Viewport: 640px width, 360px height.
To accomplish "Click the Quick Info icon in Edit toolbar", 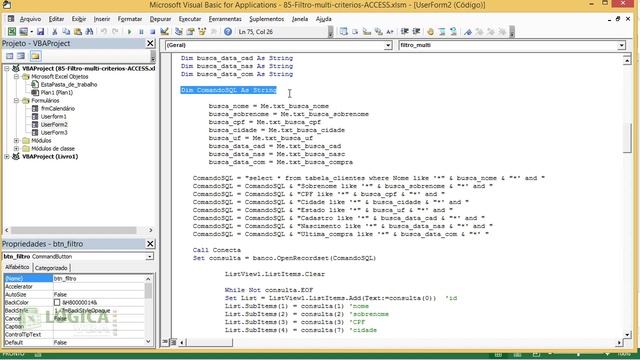I will [367, 32].
